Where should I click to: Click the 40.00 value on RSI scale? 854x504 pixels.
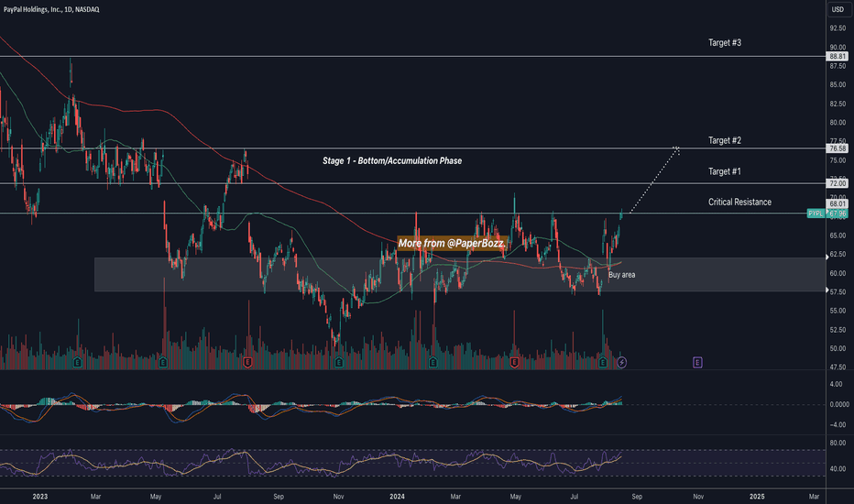[x=838, y=468]
